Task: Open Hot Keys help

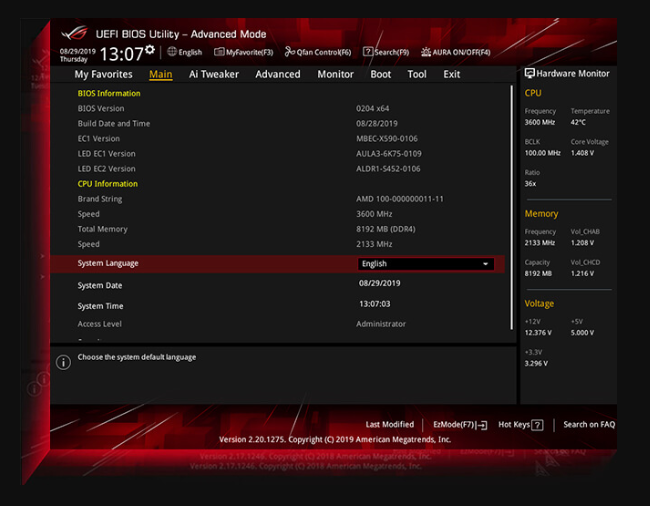Action: [x=521, y=425]
